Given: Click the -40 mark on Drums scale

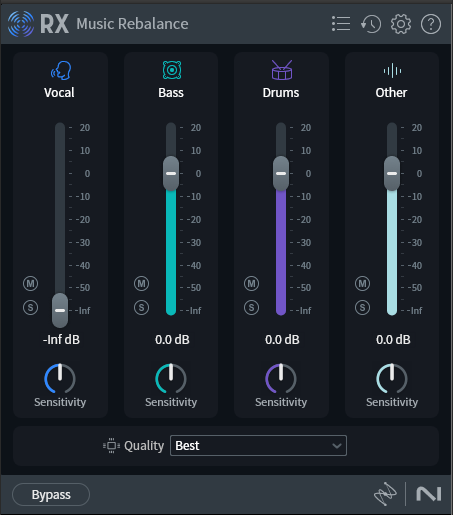Looking at the screenshot, I should coord(304,266).
